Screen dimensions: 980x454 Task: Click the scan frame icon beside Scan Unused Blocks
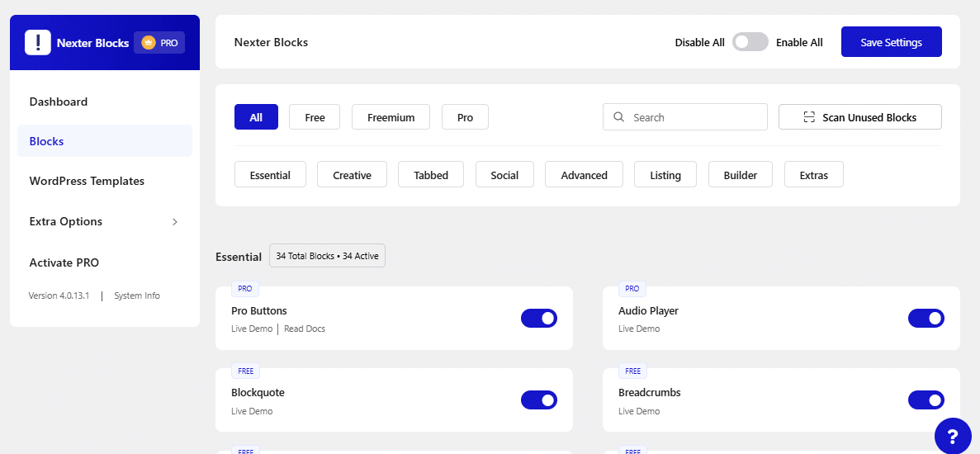coord(809,117)
